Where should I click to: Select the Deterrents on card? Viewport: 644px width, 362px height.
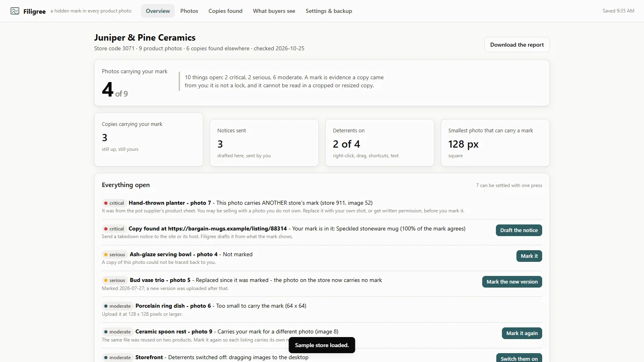(x=380, y=143)
